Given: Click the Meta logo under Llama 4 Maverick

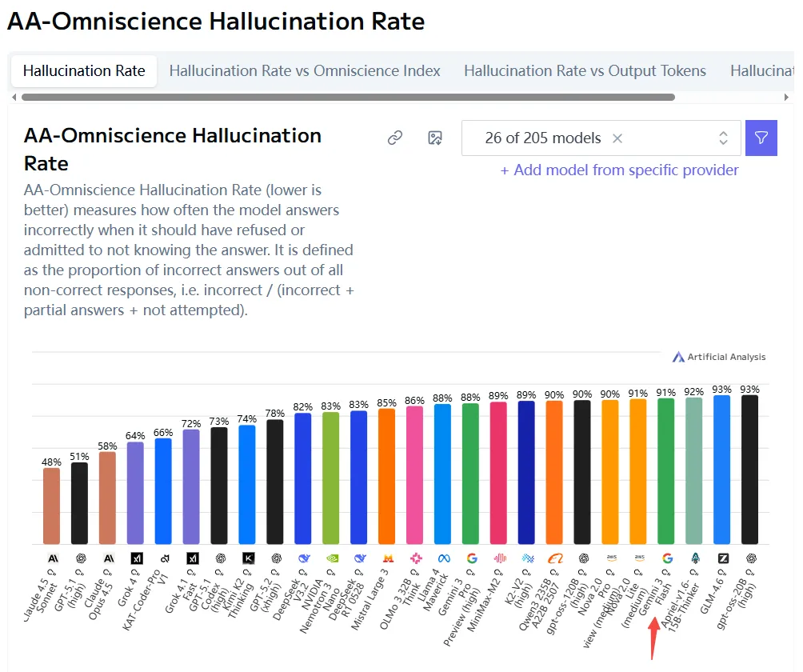Looking at the screenshot, I should click(x=443, y=558).
